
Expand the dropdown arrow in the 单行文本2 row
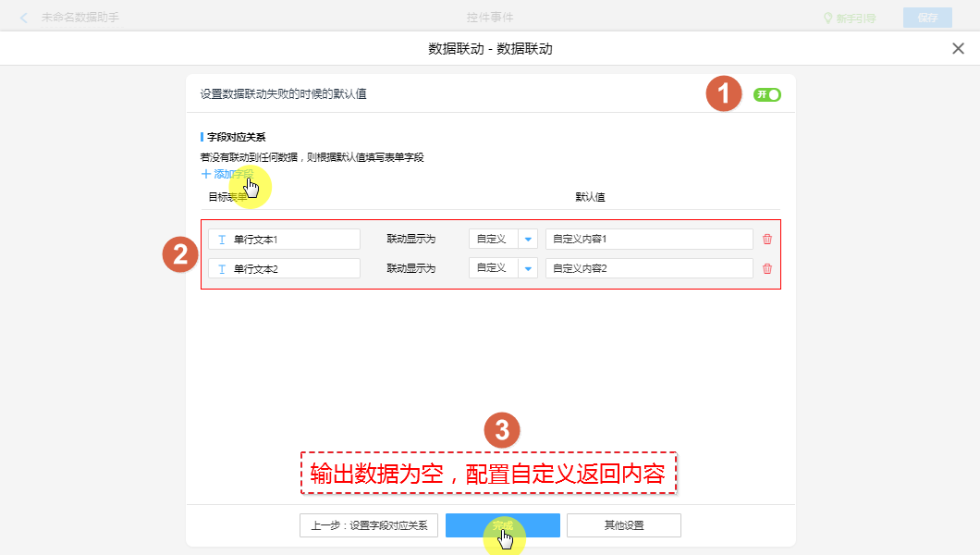[x=528, y=269]
